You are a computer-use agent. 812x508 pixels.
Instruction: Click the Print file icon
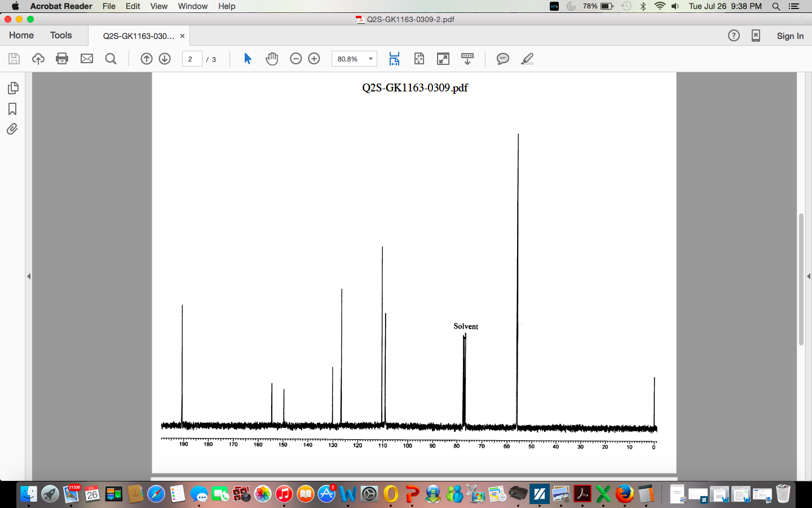(62, 59)
